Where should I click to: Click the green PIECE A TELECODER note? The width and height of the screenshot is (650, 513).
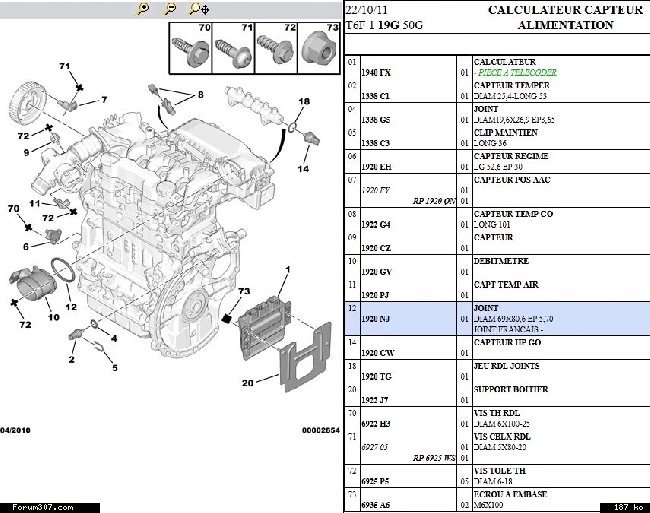(x=516, y=73)
